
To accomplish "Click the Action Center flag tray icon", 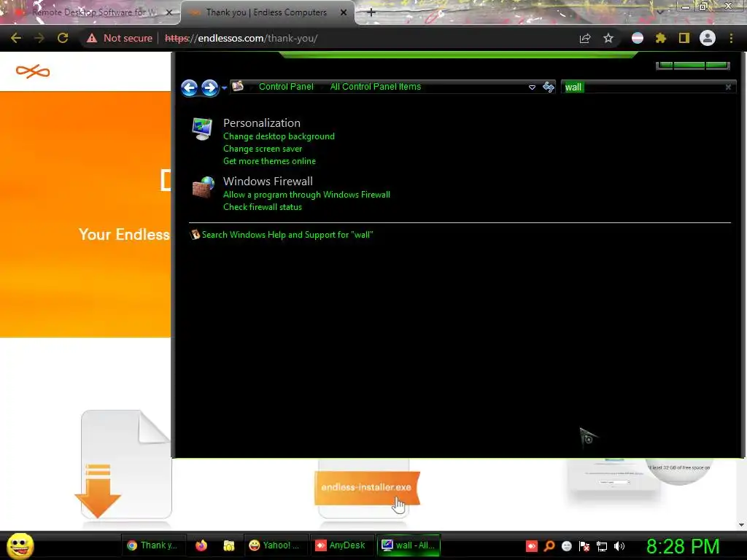I will (x=584, y=545).
